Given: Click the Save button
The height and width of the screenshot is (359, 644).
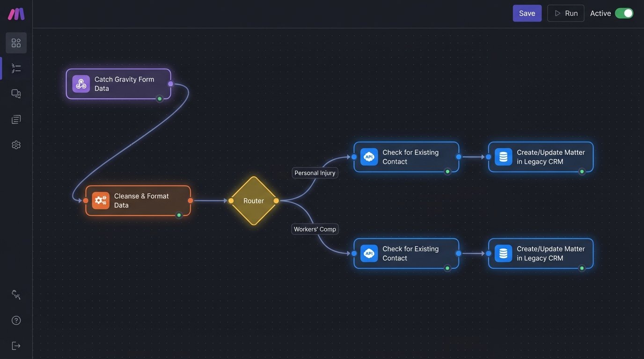Looking at the screenshot, I should tap(527, 13).
